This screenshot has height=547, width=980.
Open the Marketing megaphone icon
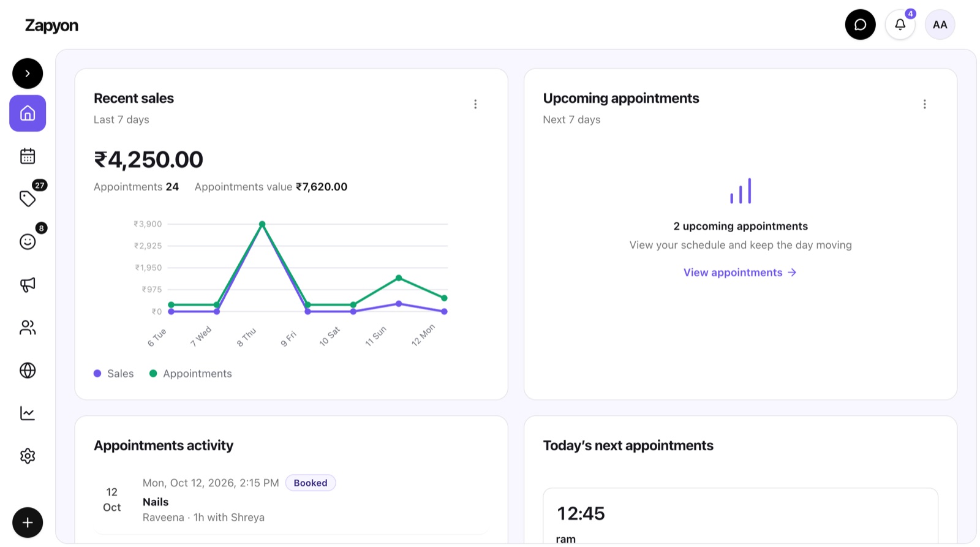(28, 284)
